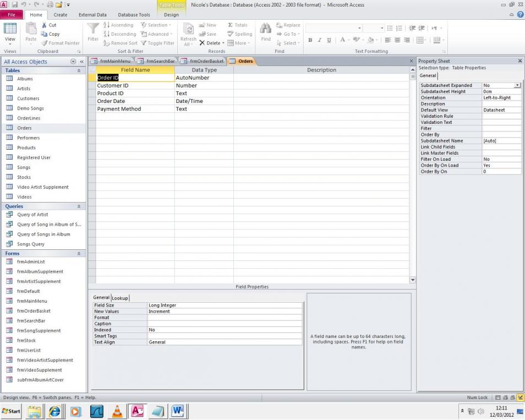525x420 pixels.
Task: Open the Lookup field properties tab
Action: tap(120, 298)
